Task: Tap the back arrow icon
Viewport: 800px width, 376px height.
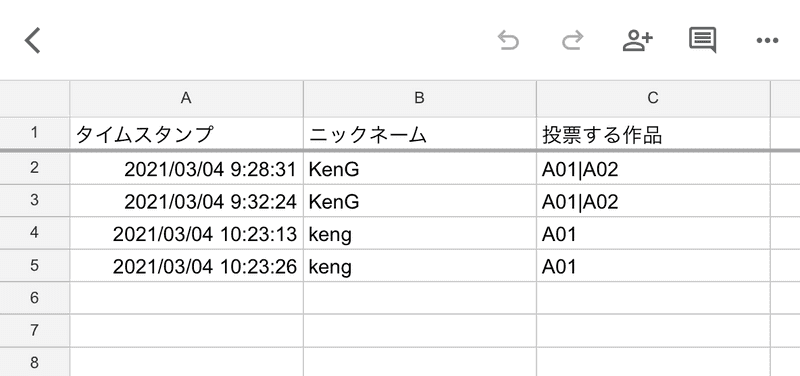Action: pos(33,41)
